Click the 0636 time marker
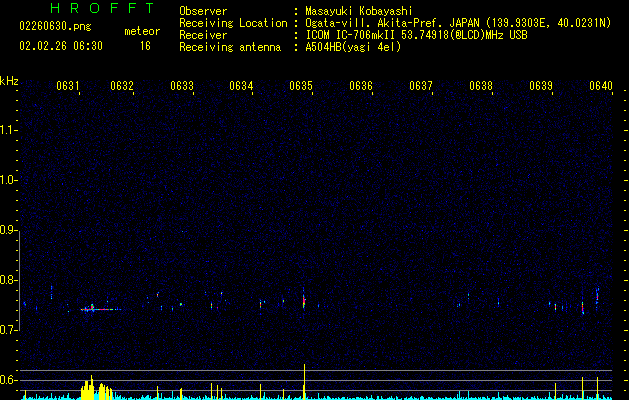629x400 pixels. click(361, 85)
